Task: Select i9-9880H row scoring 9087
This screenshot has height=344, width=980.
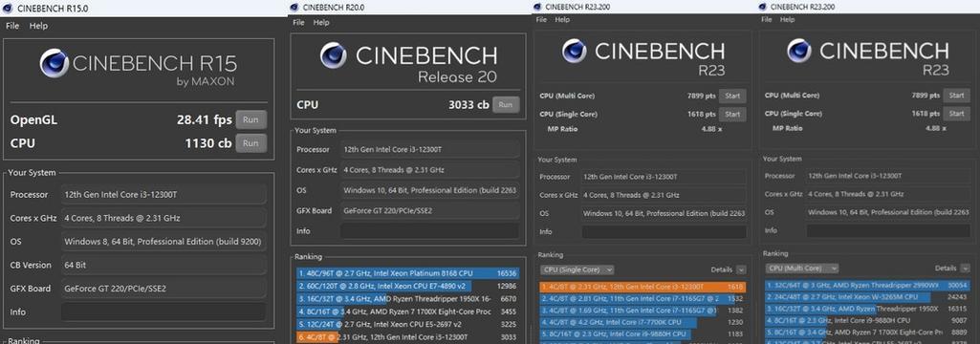Action: [x=867, y=321]
